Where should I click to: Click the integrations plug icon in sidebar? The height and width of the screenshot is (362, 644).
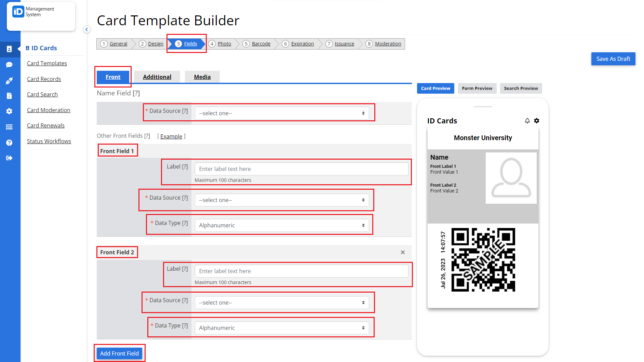(x=9, y=80)
